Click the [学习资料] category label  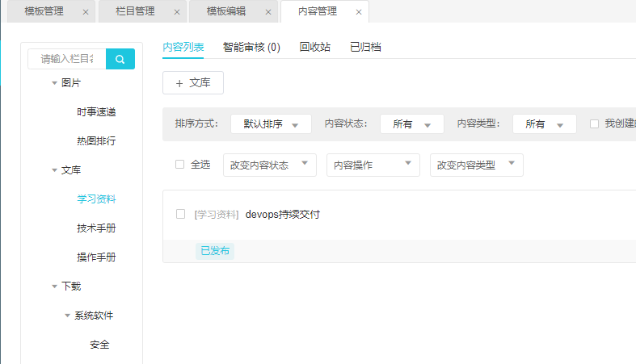[217, 214]
